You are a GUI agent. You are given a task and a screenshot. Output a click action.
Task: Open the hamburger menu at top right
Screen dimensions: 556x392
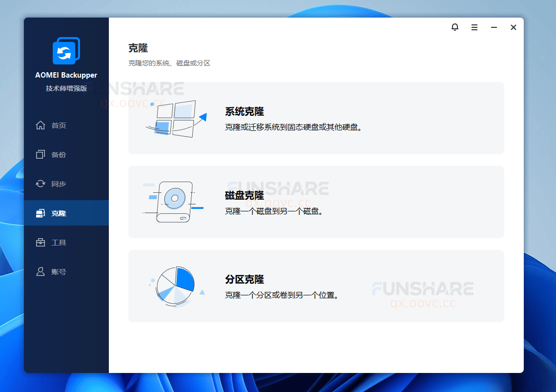click(474, 27)
